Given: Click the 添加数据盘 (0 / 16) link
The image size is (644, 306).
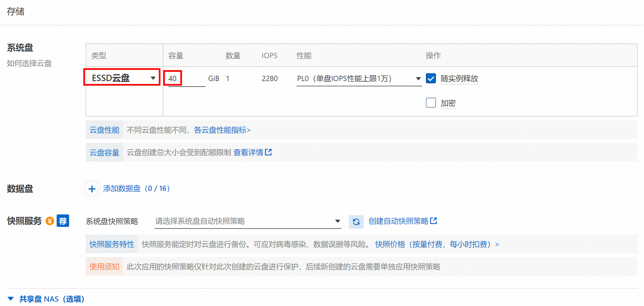Looking at the screenshot, I should click(136, 189).
